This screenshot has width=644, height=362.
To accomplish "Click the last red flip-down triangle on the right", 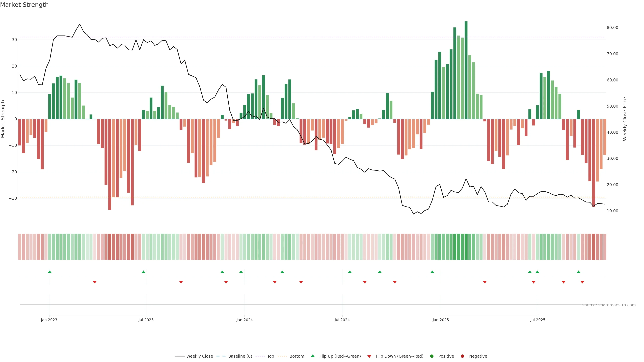I will point(582,282).
